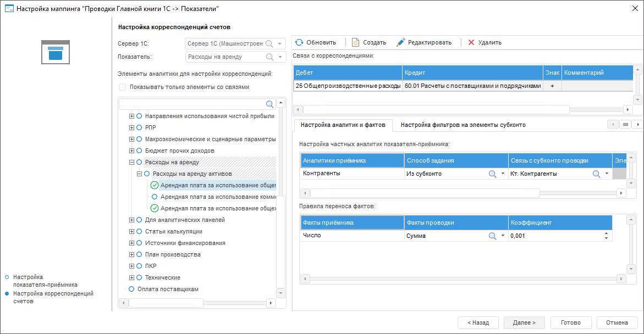Click magnifier icon in Сервер 1С field

[x=269, y=43]
